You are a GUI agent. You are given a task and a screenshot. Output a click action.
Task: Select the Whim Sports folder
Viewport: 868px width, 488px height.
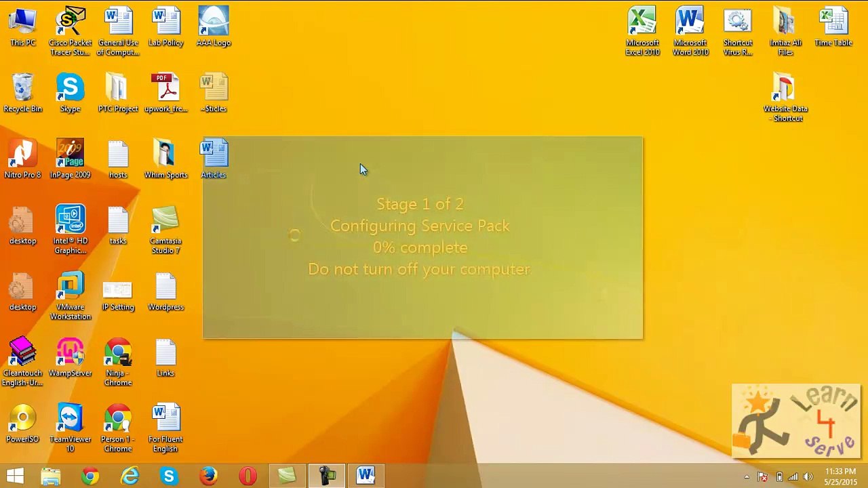tap(165, 159)
